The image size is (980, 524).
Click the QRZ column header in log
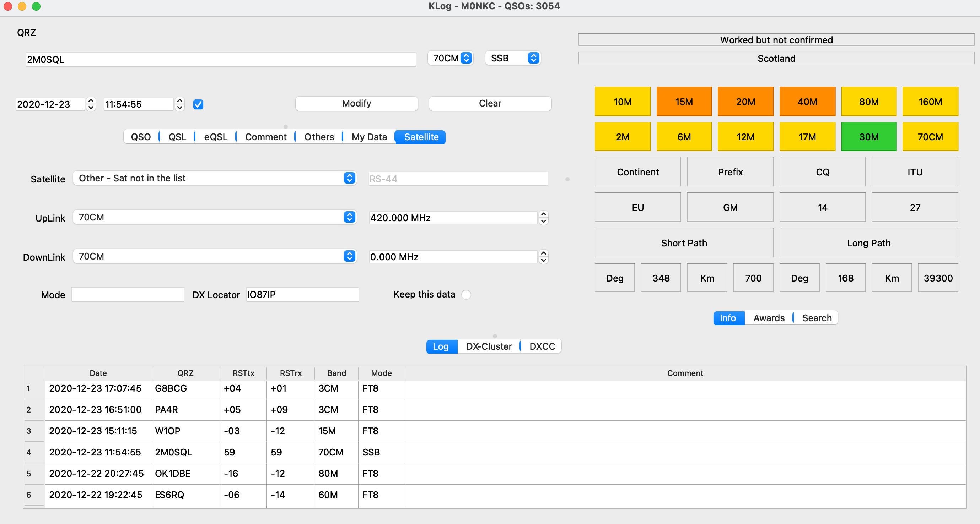click(x=185, y=373)
